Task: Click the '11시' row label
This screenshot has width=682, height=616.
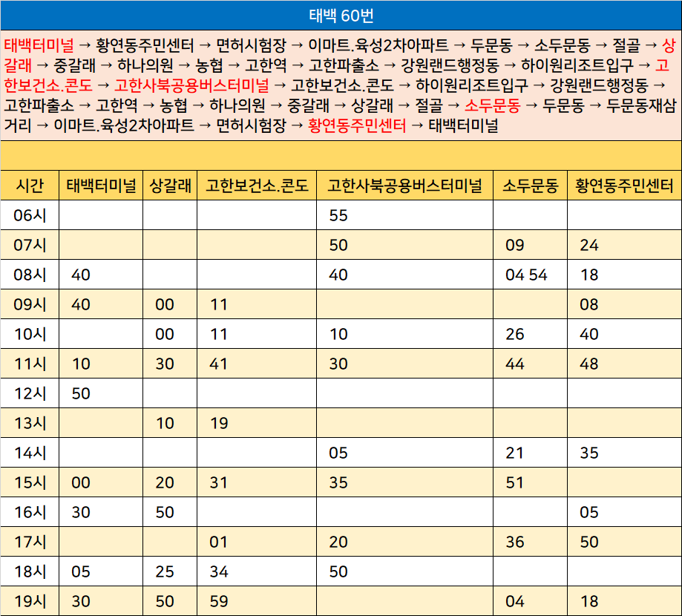Action: [x=30, y=364]
